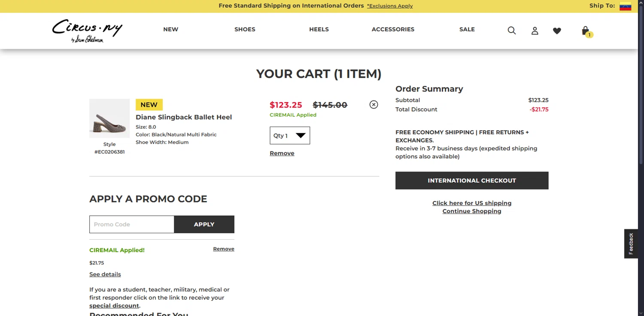Screen dimensions: 644x316
Task: Open the wishlist heart icon
Action: (557, 30)
